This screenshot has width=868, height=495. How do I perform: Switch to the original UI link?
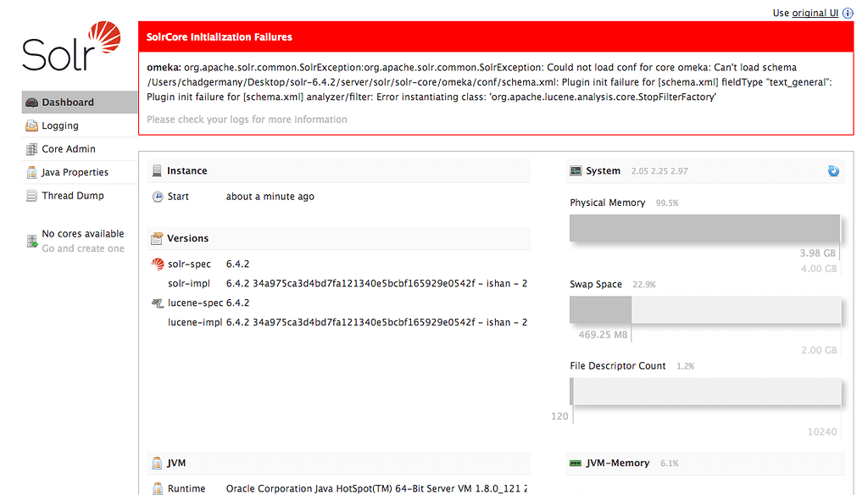[815, 13]
